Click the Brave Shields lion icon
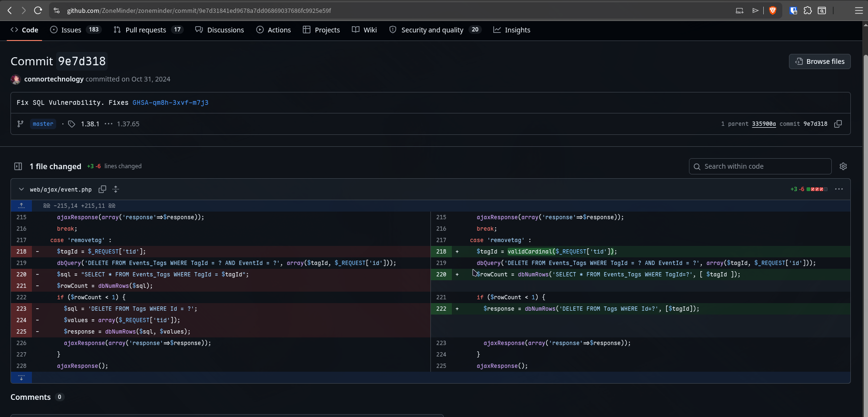Image resolution: width=868 pixels, height=417 pixels. tap(772, 10)
